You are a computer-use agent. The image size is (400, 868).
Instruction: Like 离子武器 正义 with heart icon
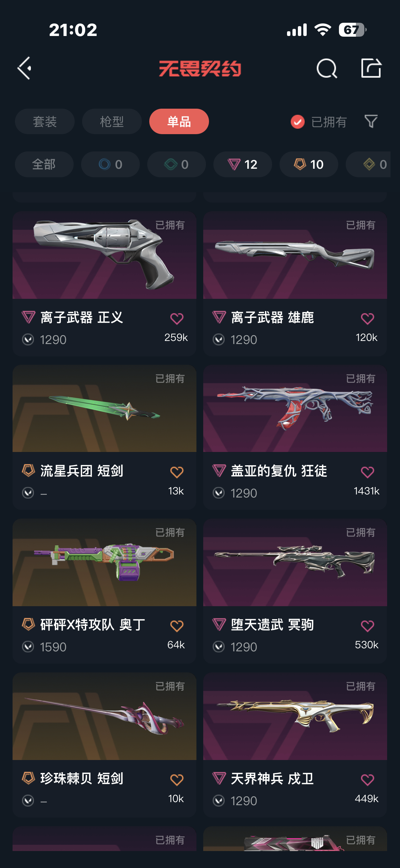(x=177, y=319)
